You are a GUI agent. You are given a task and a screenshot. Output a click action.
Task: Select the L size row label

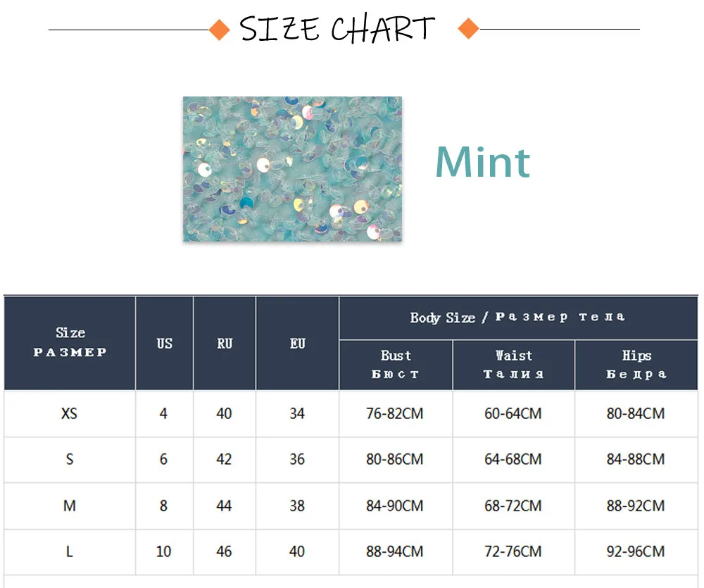coord(70,551)
